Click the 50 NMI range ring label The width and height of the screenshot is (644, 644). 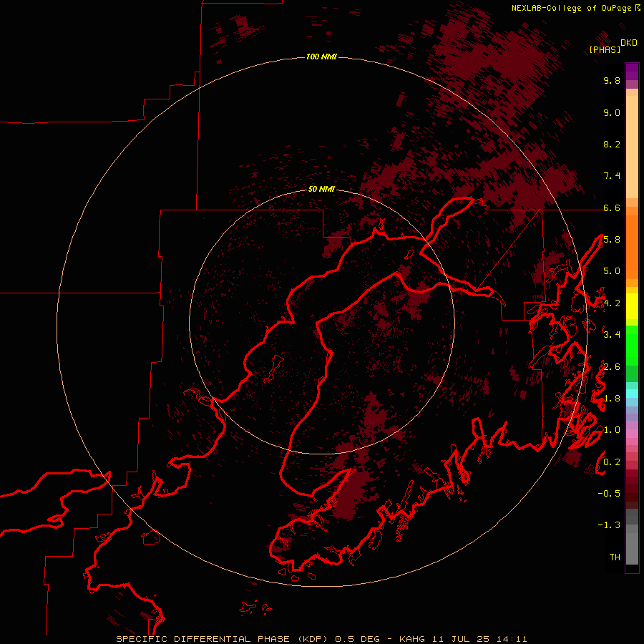(321, 189)
